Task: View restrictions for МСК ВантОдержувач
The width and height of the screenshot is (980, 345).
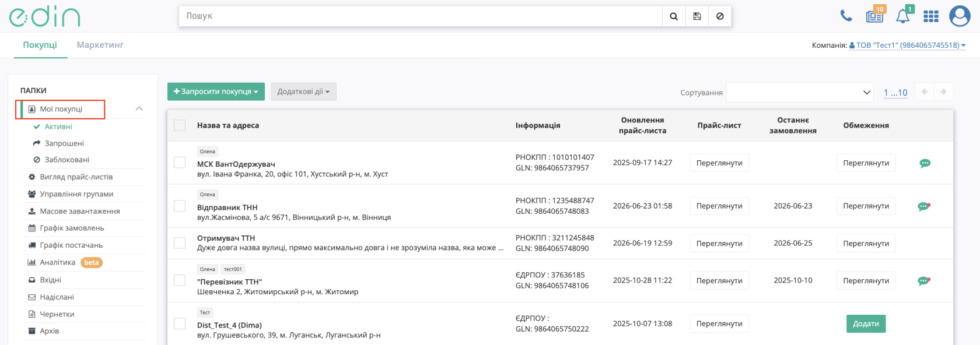Action: click(x=866, y=163)
